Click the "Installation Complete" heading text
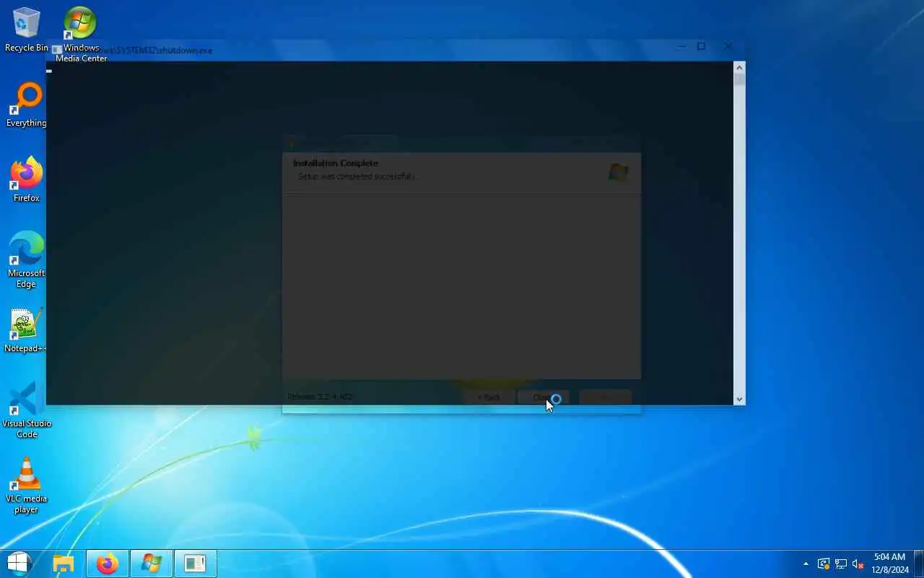 335,163
